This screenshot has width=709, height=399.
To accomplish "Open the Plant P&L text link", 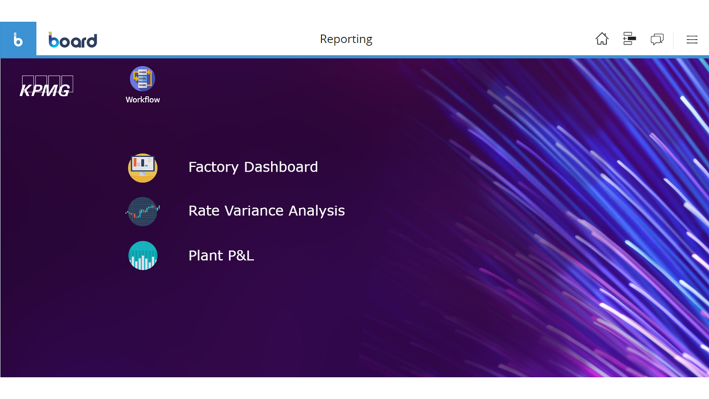I will [x=221, y=256].
